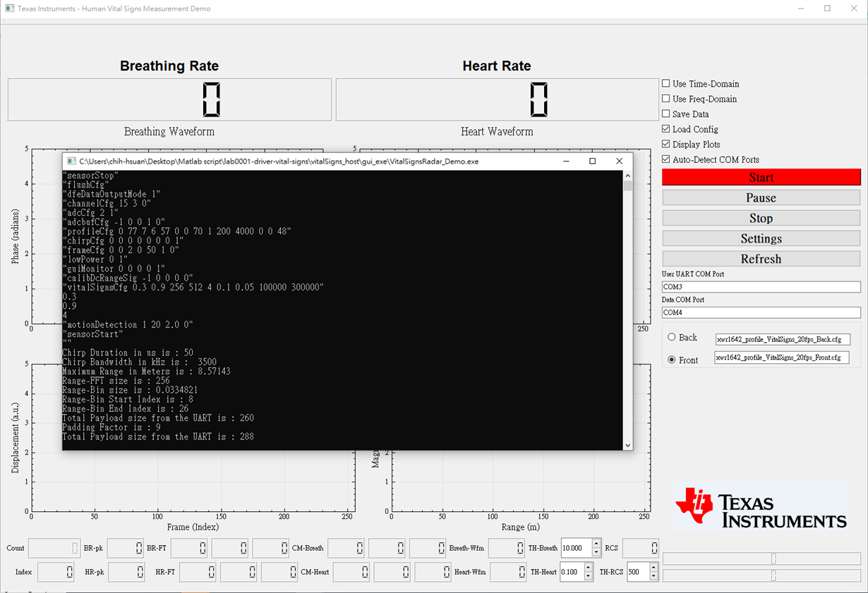Decrease TH-RCS with its down arrow
This screenshot has height=593, width=868.
click(653, 576)
